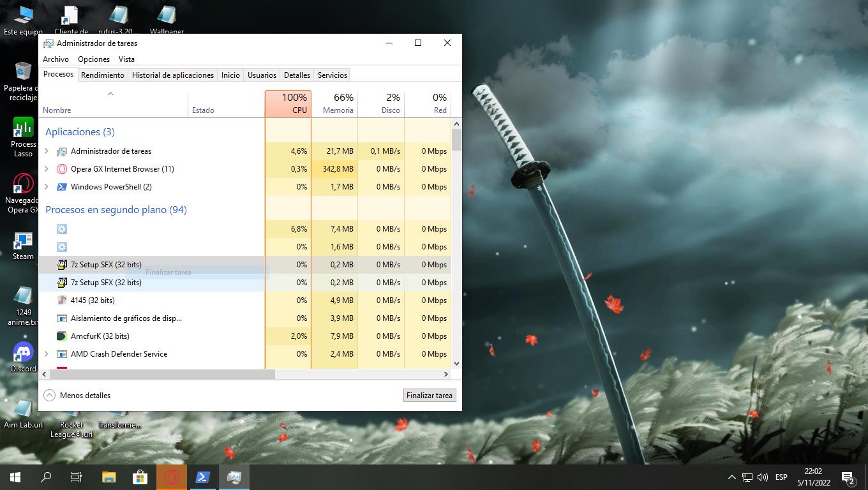
Task: Open the Opciones menu
Action: point(94,59)
